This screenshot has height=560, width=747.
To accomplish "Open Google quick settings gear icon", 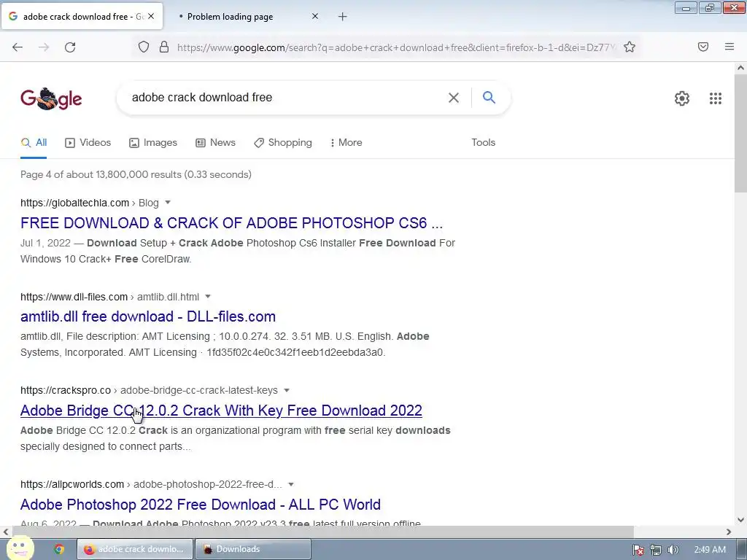I will pyautogui.click(x=682, y=98).
